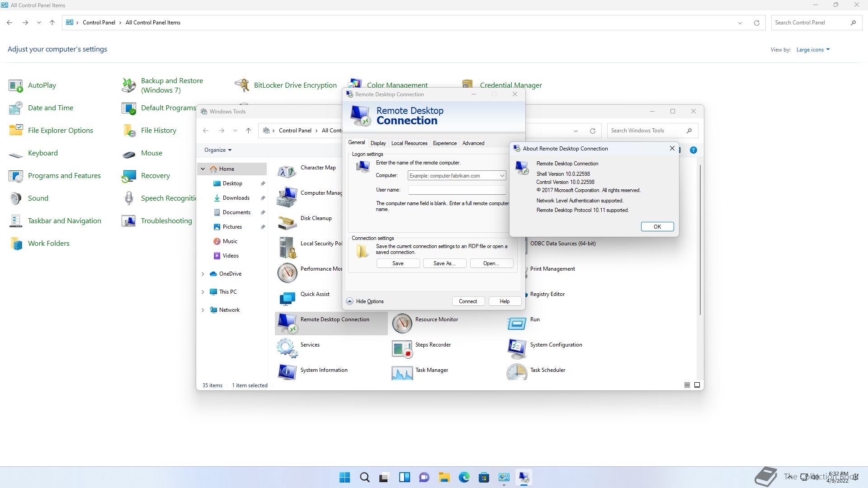Select Remote Desktop Connection icon in Windows Tools

(x=287, y=324)
